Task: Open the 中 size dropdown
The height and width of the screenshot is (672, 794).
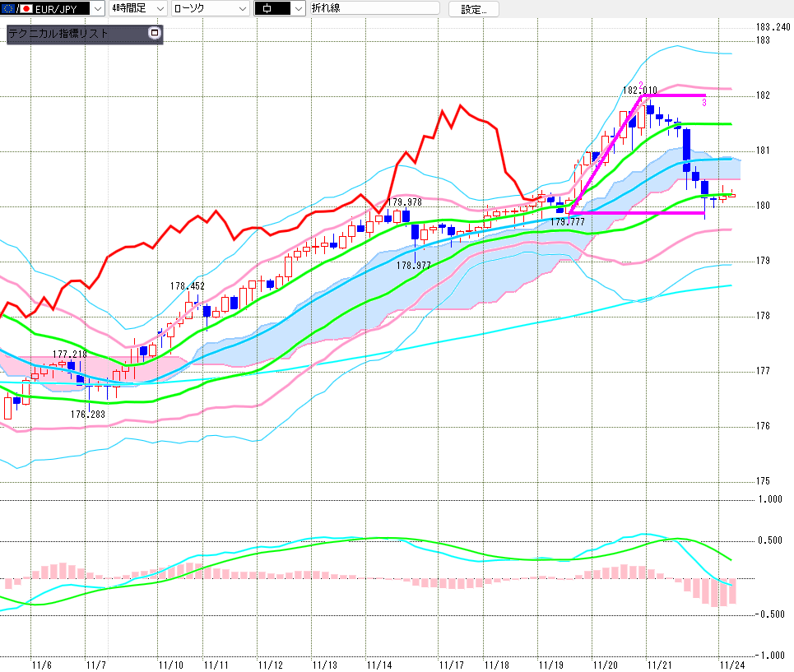Action: pyautogui.click(x=296, y=8)
